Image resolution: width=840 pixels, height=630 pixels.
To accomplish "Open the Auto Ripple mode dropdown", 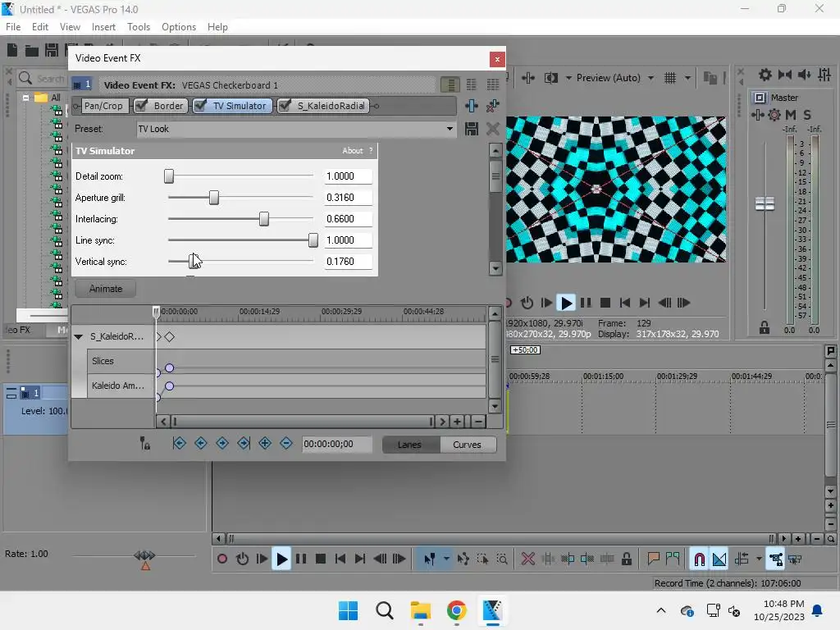I will click(x=759, y=559).
